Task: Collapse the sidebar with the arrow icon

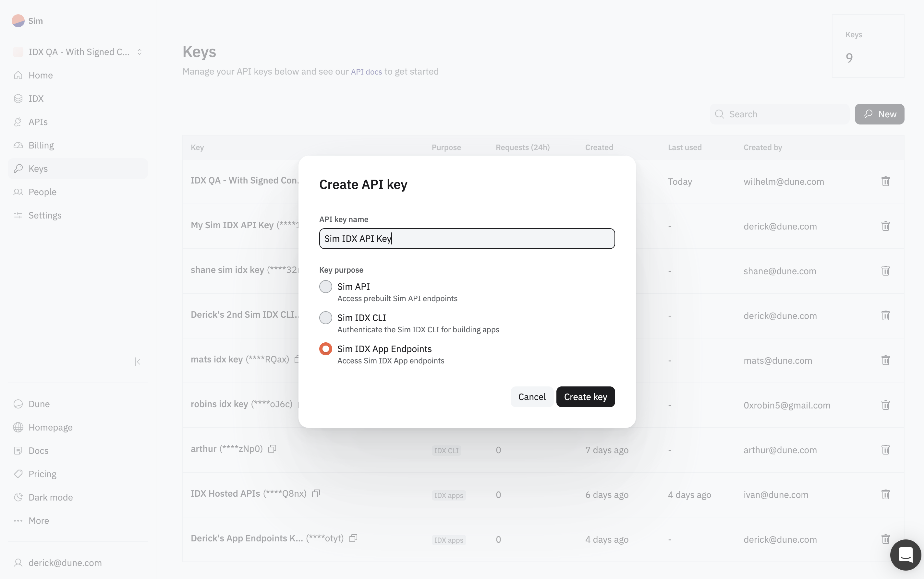Action: click(x=138, y=361)
